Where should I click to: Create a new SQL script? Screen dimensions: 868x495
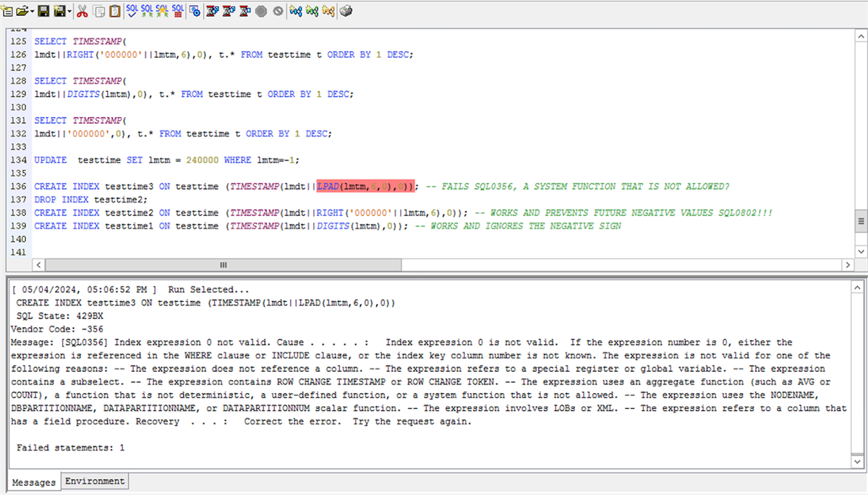pos(7,11)
